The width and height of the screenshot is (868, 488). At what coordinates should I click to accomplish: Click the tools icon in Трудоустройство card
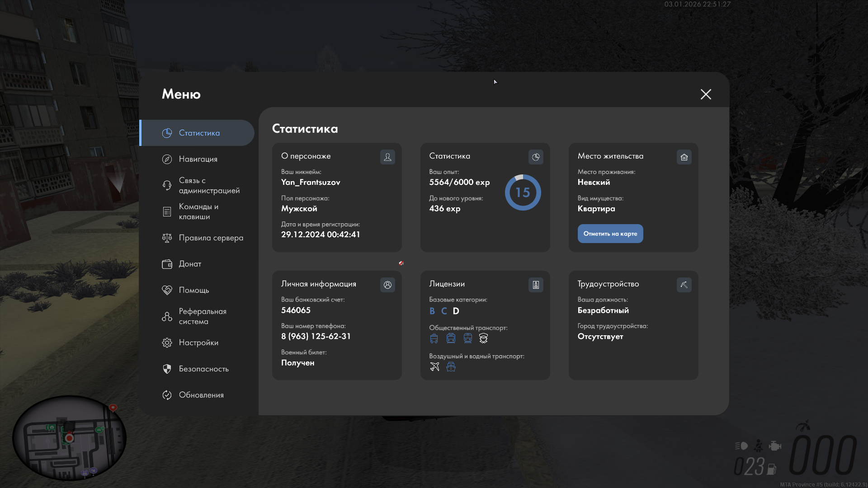tap(684, 285)
